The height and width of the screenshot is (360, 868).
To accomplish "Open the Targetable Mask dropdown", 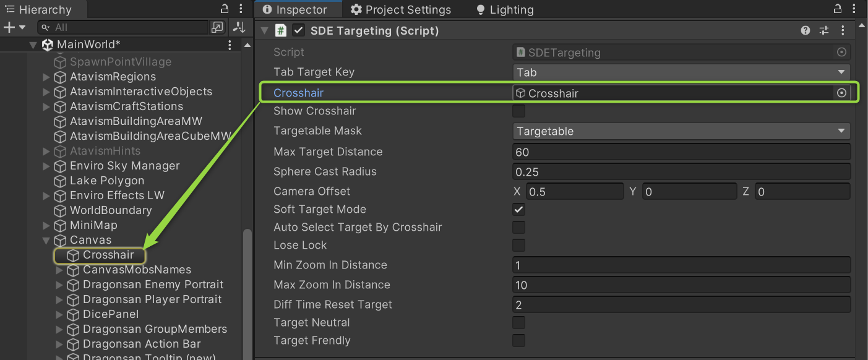I will point(681,131).
